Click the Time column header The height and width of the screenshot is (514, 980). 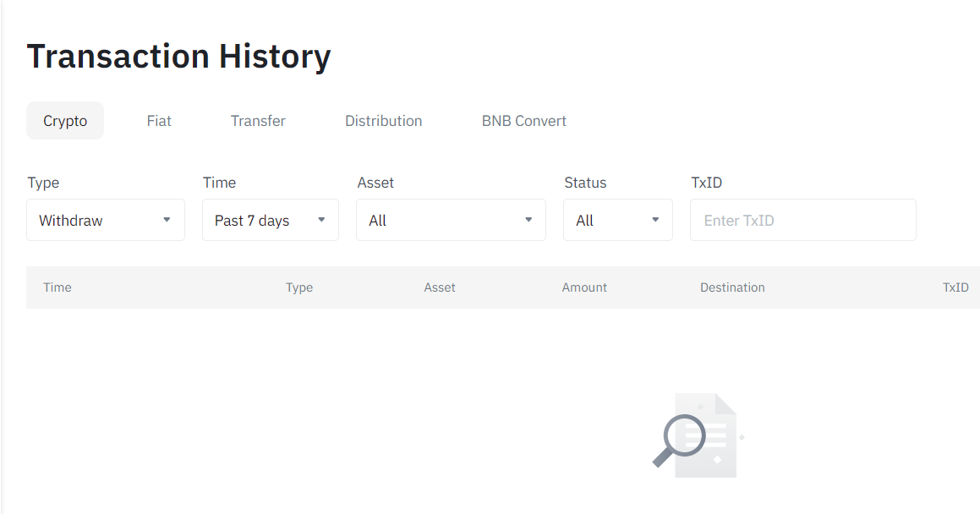pos(57,287)
